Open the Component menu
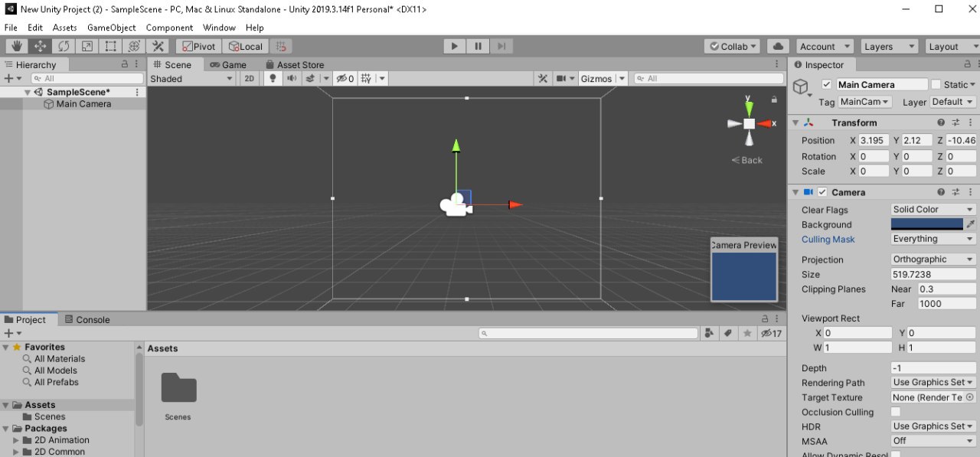980x457 pixels. pos(169,28)
